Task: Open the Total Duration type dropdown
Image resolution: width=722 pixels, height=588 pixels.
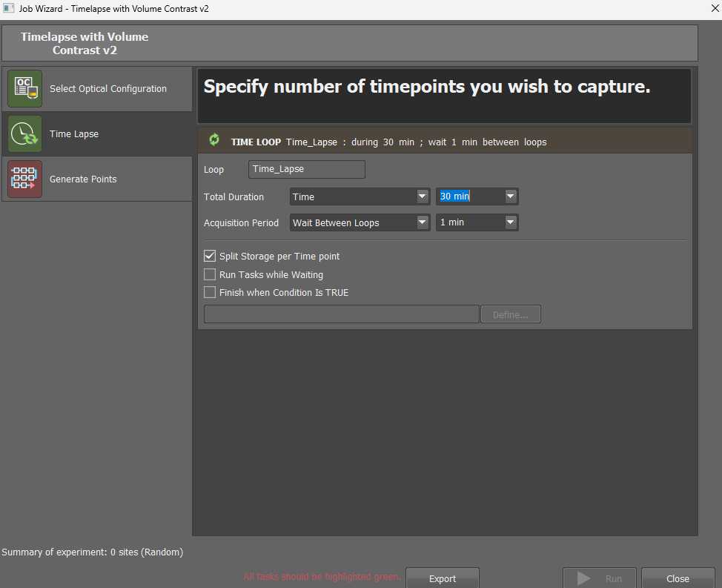Action: [x=422, y=196]
